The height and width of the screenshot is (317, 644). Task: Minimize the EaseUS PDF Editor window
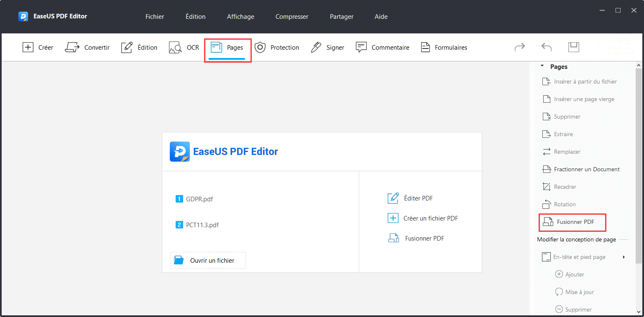[602, 10]
